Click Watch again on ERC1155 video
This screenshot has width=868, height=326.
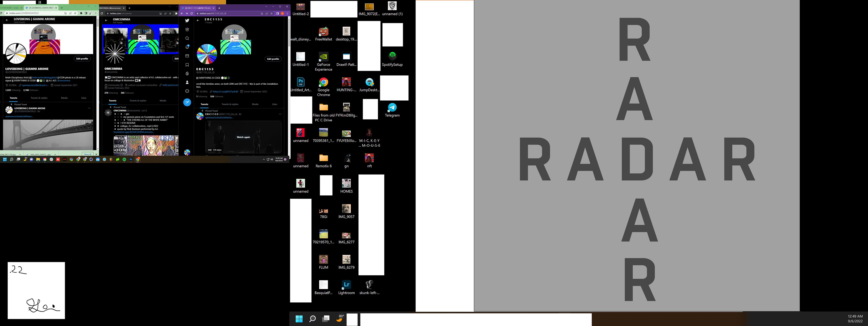[x=243, y=137]
